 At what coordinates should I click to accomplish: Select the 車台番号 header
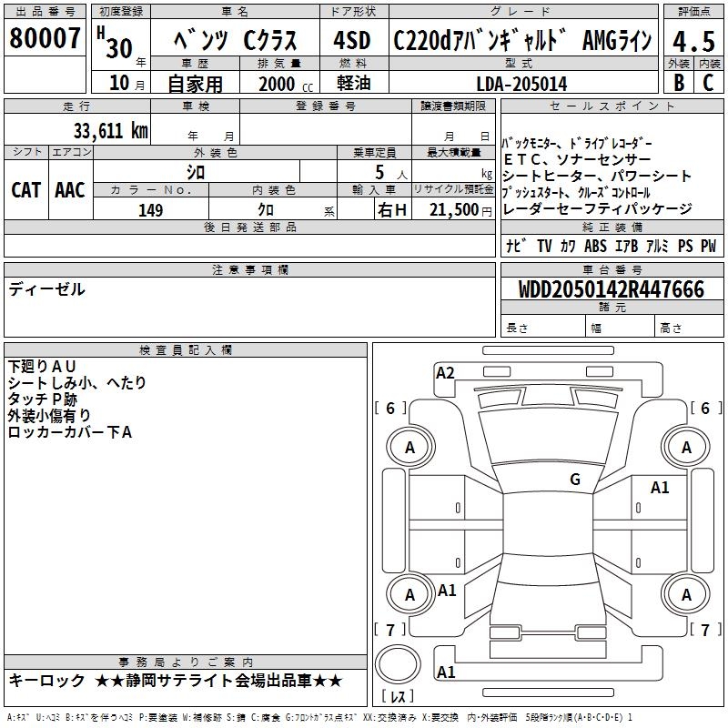(x=612, y=269)
